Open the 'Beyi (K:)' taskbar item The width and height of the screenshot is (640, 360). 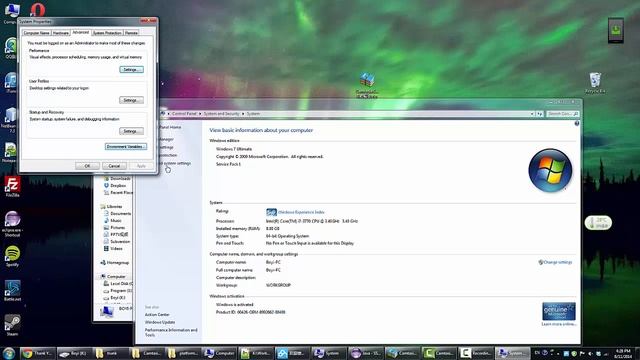73,353
